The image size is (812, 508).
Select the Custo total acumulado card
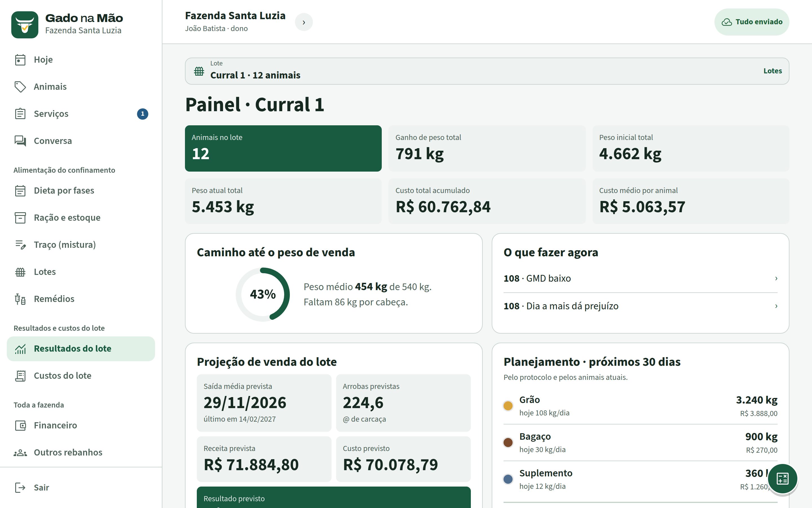coord(487,201)
